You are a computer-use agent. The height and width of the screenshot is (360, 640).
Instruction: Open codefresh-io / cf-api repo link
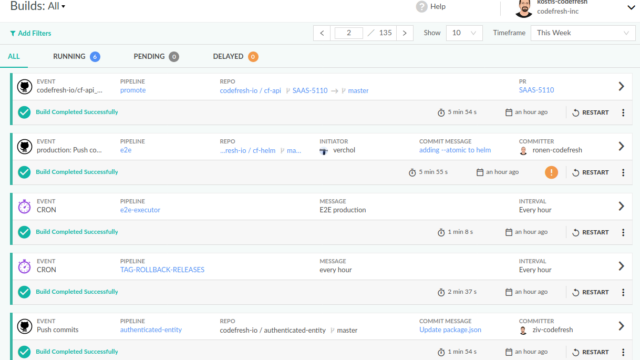(x=250, y=90)
